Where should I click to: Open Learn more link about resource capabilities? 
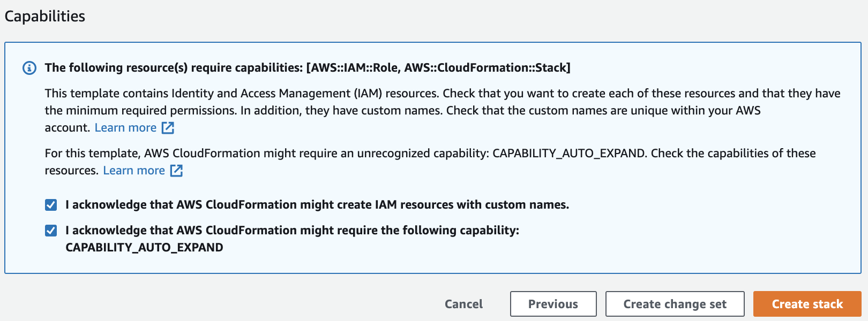[x=134, y=171]
